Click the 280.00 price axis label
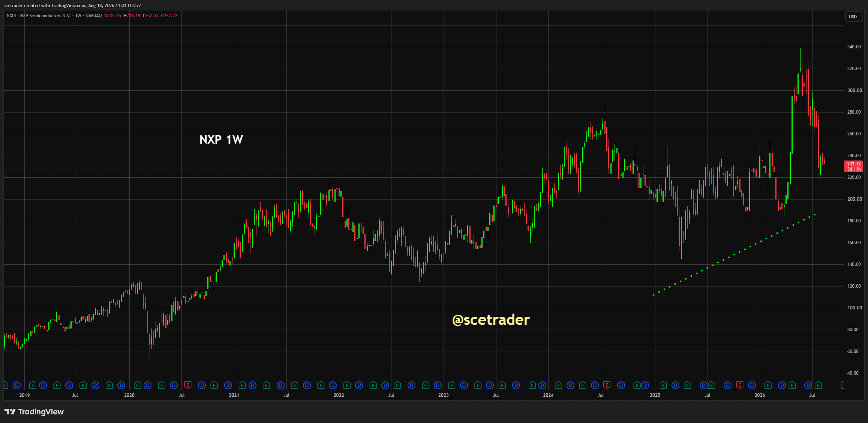The width and height of the screenshot is (868, 423). pyautogui.click(x=854, y=112)
